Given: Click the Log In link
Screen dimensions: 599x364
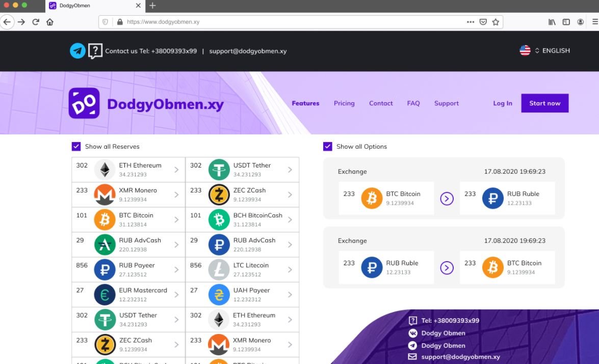Looking at the screenshot, I should coord(503,103).
